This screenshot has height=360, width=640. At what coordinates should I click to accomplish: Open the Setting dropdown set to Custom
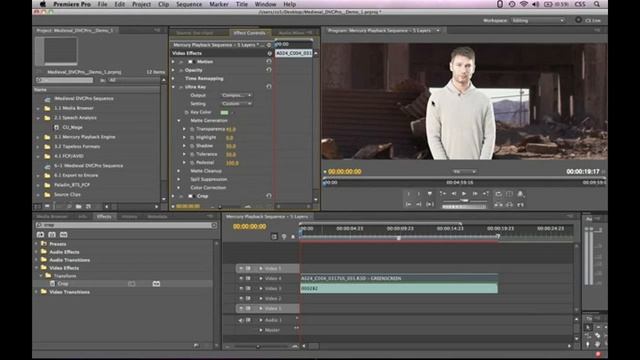(236, 104)
